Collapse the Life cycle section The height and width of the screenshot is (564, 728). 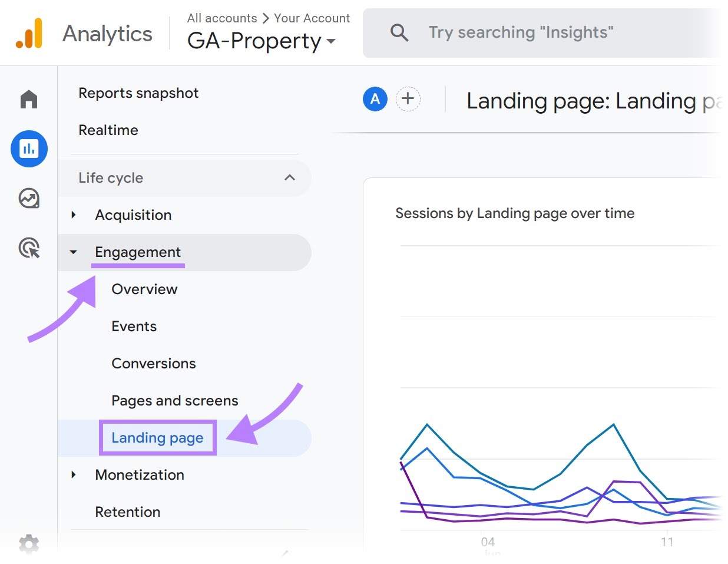[x=289, y=177]
